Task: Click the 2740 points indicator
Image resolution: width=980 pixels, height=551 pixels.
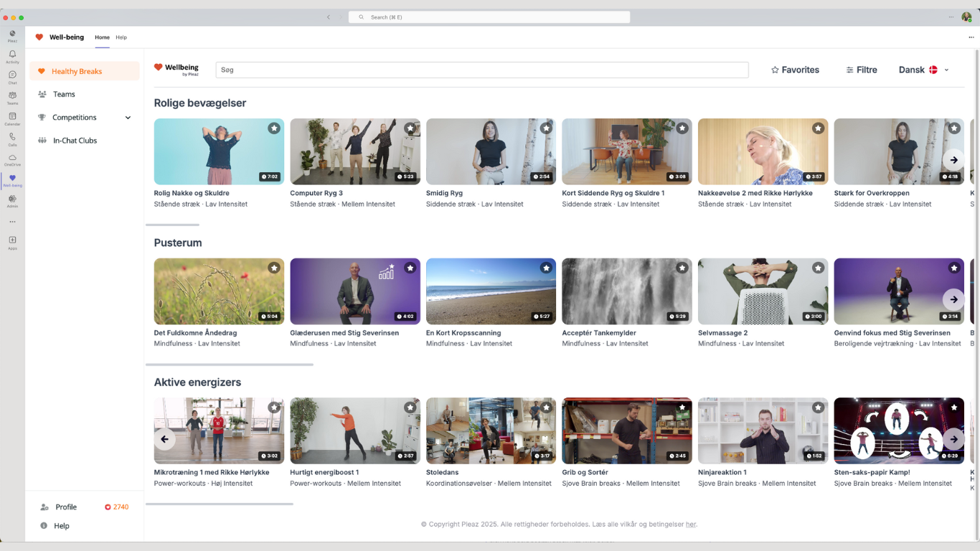Action: point(117,507)
